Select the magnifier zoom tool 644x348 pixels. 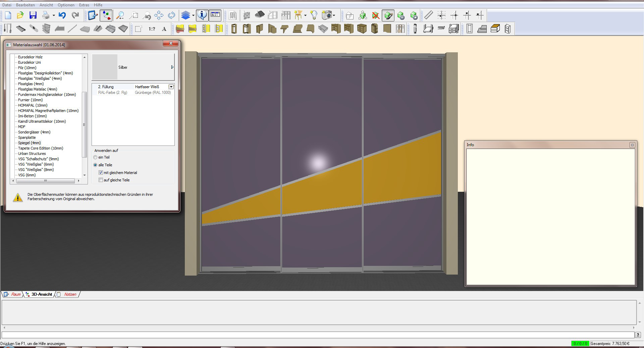click(x=120, y=15)
